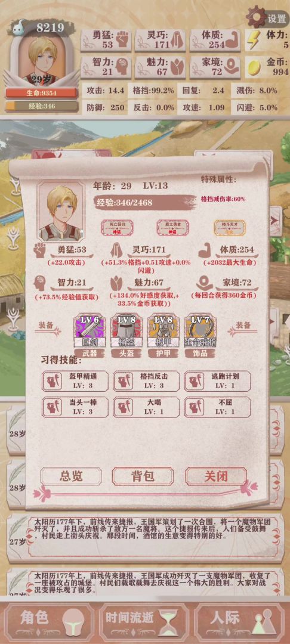Tap the 大喝 skill

click(x=146, y=407)
